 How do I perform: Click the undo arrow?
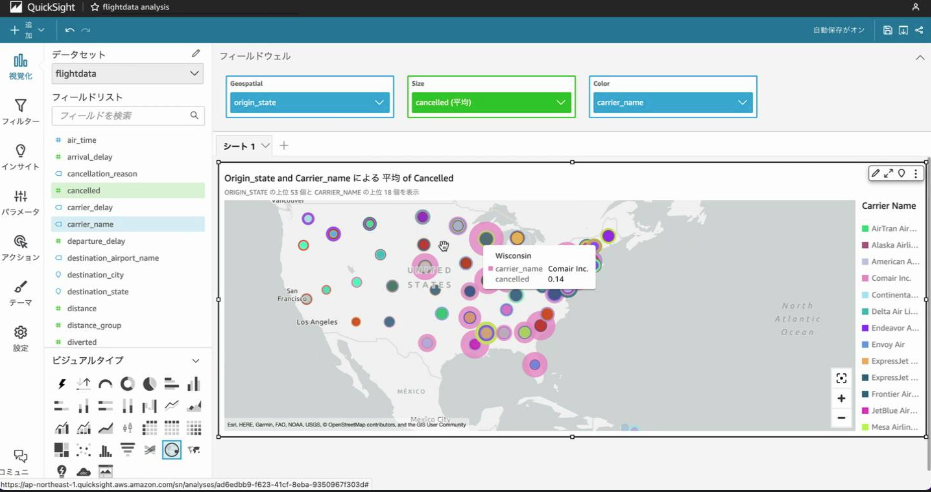69,30
